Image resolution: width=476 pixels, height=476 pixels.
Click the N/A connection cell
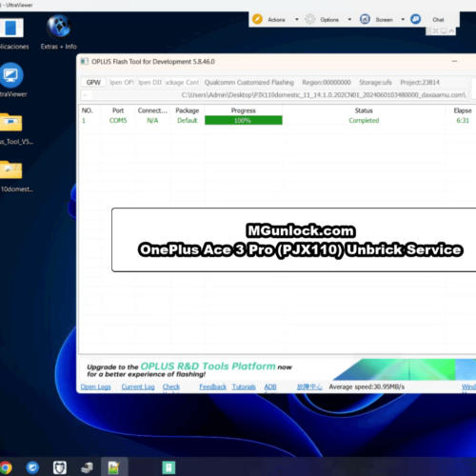pos(152,121)
